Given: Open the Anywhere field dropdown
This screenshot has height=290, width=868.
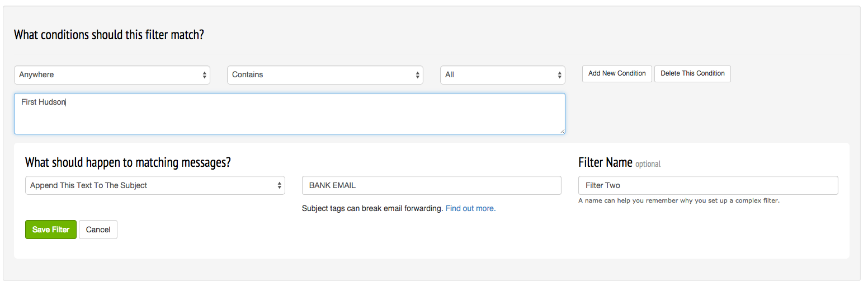Looking at the screenshot, I should (x=112, y=75).
